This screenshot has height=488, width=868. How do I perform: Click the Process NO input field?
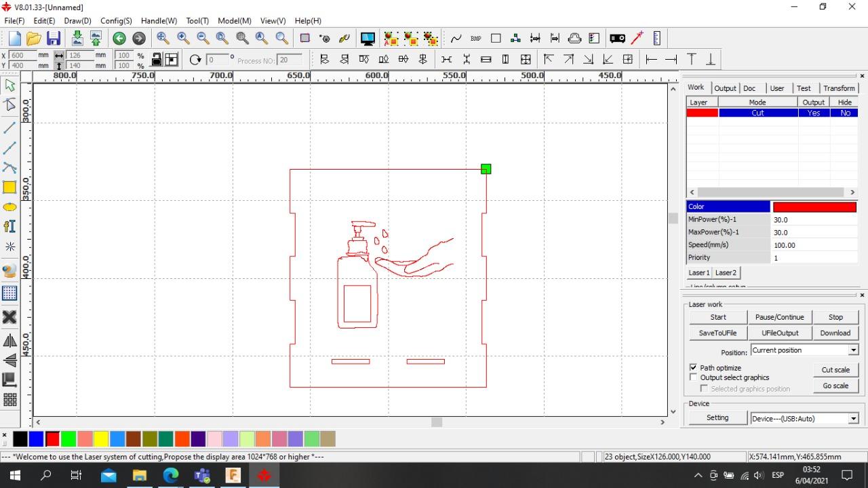[x=291, y=60]
